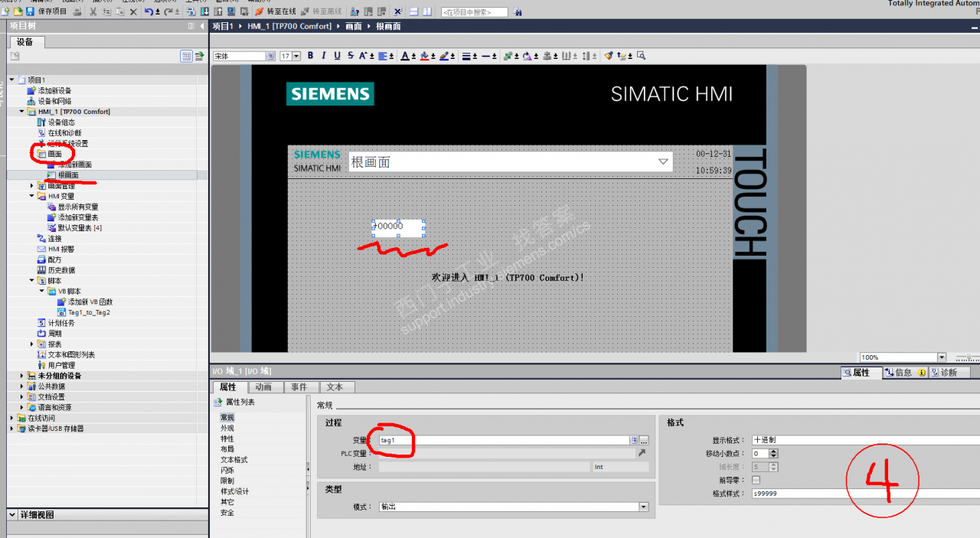Click the Save project icon
The width and height of the screenshot is (980, 538).
pyautogui.click(x=30, y=11)
